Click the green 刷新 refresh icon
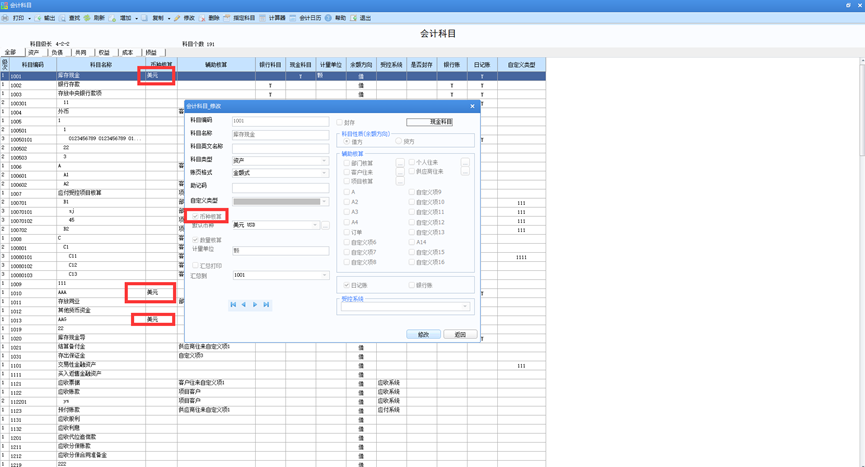The width and height of the screenshot is (865, 467). 87,18
